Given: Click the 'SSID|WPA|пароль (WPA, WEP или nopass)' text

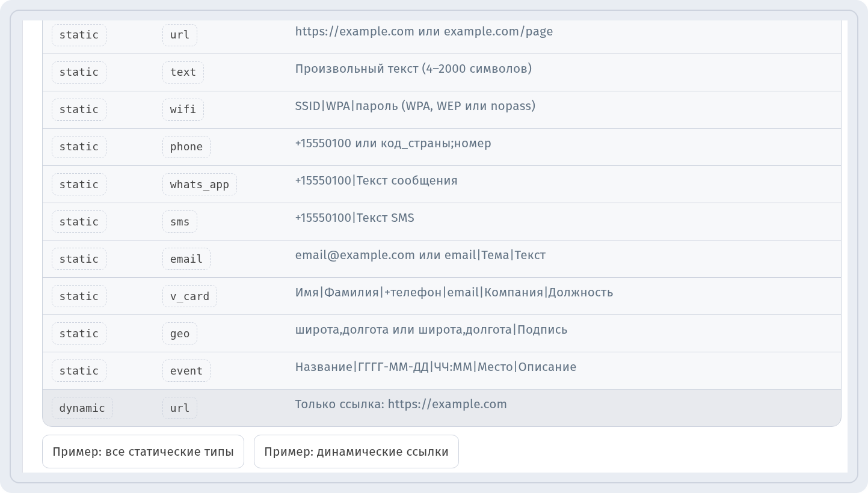Looking at the screenshot, I should (415, 106).
